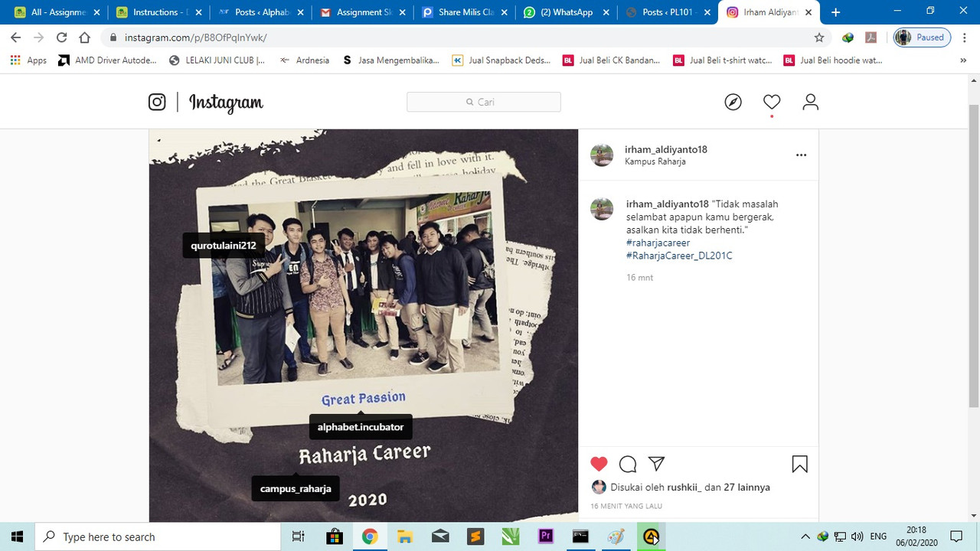
Task: Open post options three-dot menu
Action: click(801, 155)
